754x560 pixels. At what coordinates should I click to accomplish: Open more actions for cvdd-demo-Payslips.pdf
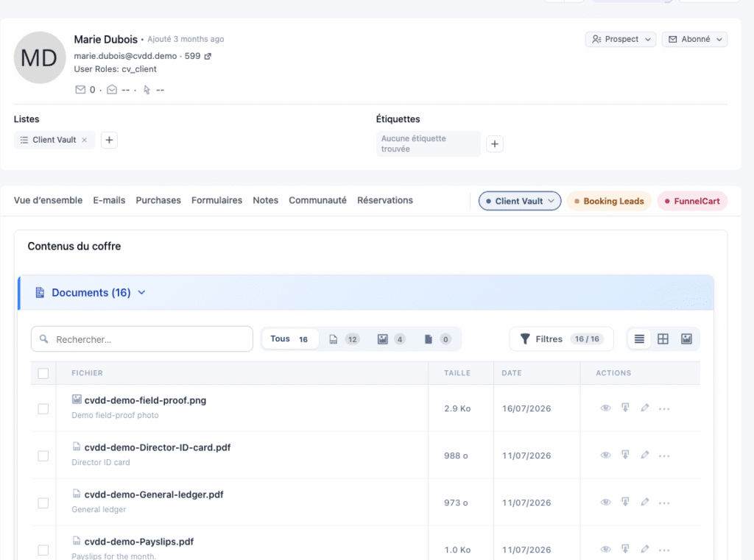pos(664,550)
